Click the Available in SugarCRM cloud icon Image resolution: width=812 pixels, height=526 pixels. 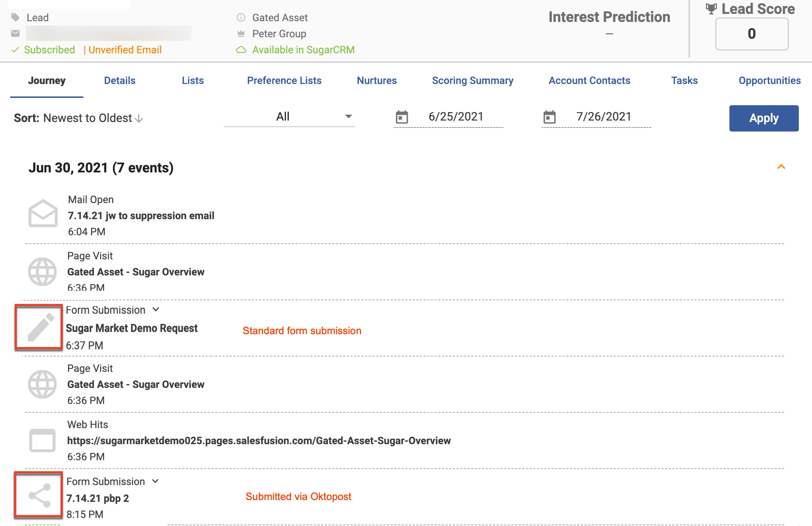241,50
